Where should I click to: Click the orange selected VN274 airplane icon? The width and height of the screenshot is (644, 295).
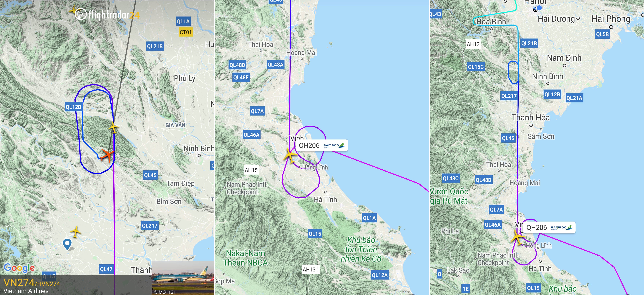[107, 155]
